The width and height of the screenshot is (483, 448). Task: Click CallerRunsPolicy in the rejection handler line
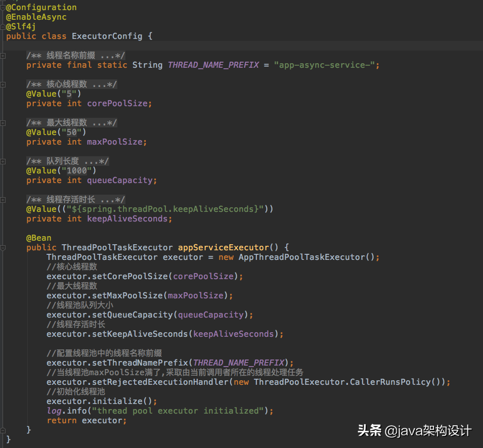point(390,382)
